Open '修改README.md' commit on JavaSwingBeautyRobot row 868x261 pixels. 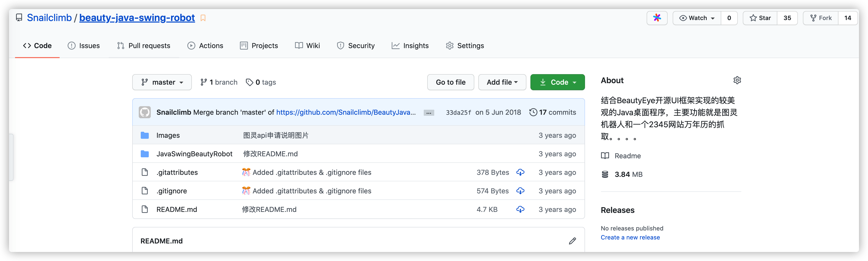[x=270, y=154]
